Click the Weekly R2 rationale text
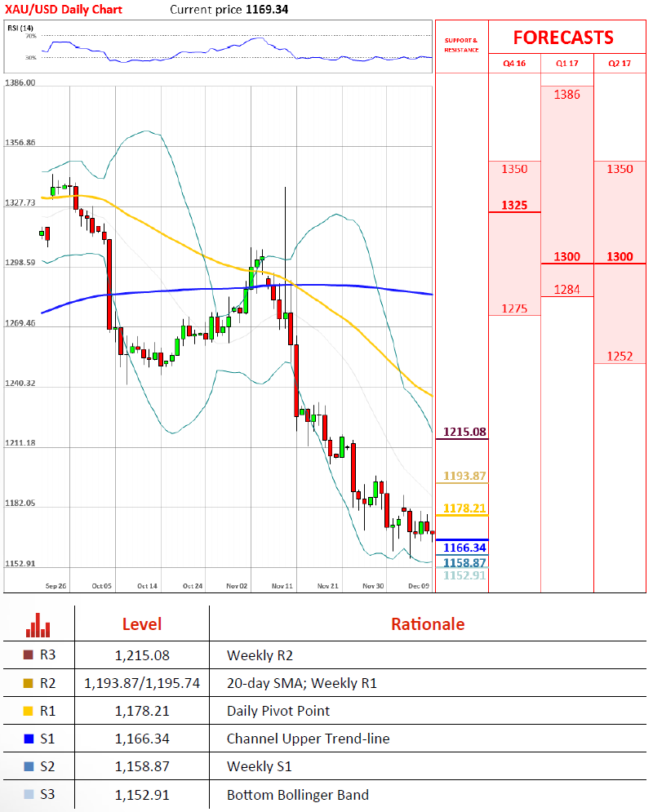 pyautogui.click(x=260, y=655)
